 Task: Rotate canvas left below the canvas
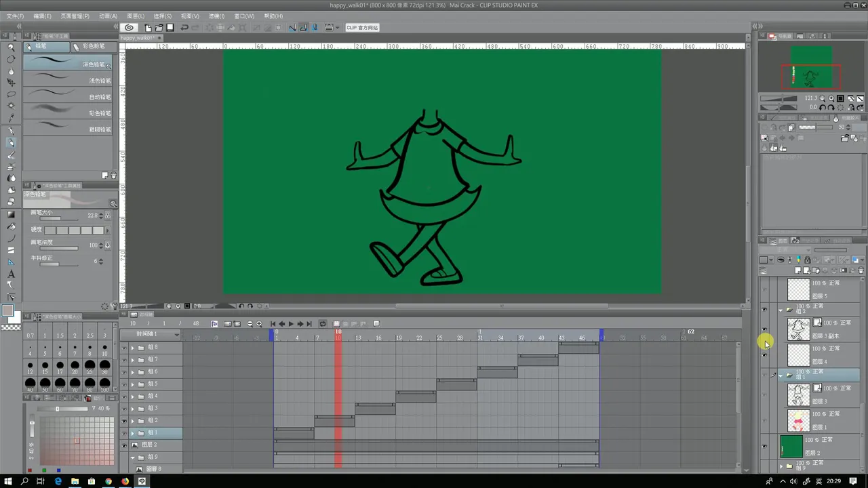pos(241,306)
